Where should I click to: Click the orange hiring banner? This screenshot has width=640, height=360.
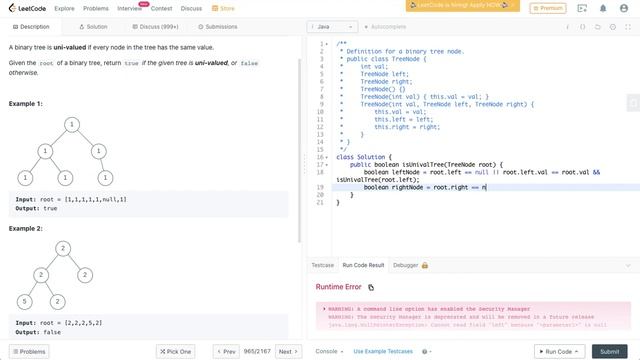click(x=462, y=6)
